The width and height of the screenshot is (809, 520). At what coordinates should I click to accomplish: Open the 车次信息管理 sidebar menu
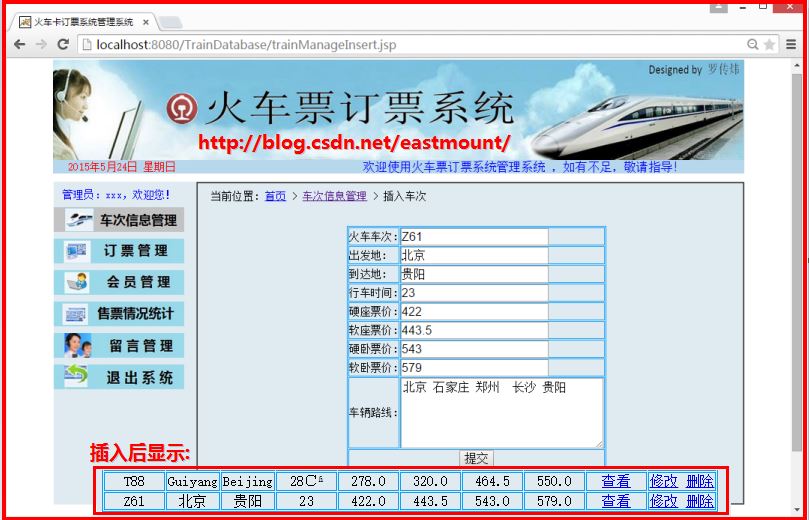(119, 220)
